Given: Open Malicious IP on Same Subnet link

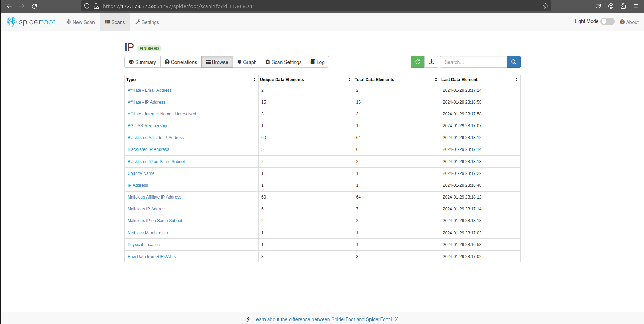Looking at the screenshot, I should (x=155, y=221).
